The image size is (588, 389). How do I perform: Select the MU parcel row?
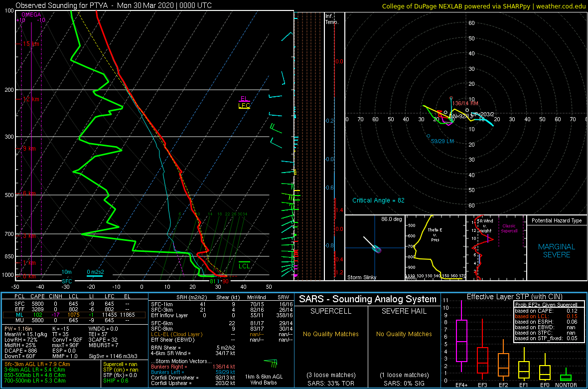pos(74,321)
